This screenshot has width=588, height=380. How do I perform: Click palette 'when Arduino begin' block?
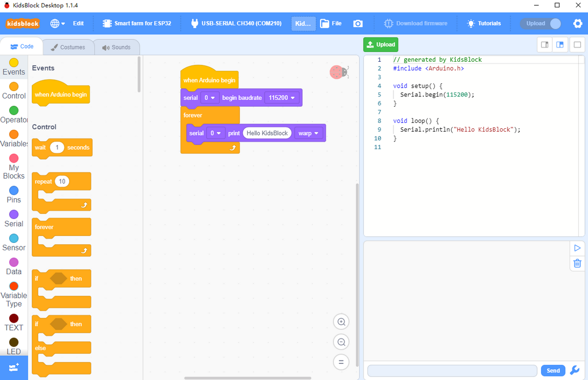61,94
